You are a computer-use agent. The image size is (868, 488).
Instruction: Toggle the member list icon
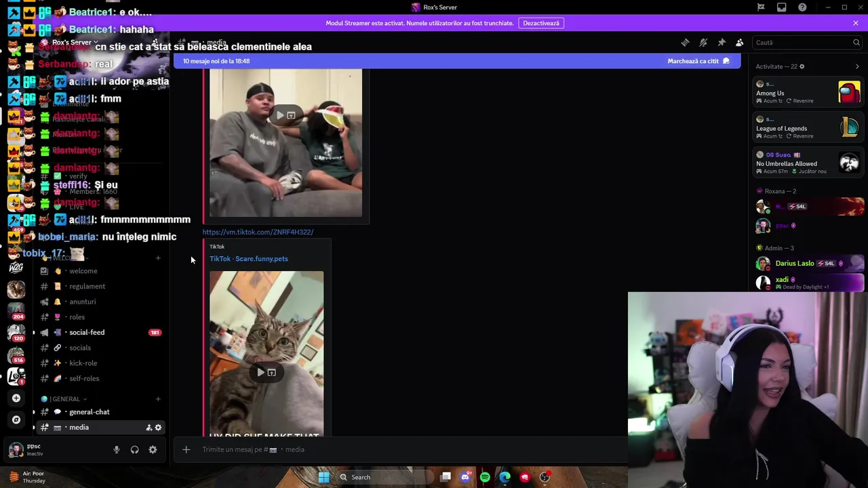pyautogui.click(x=740, y=43)
